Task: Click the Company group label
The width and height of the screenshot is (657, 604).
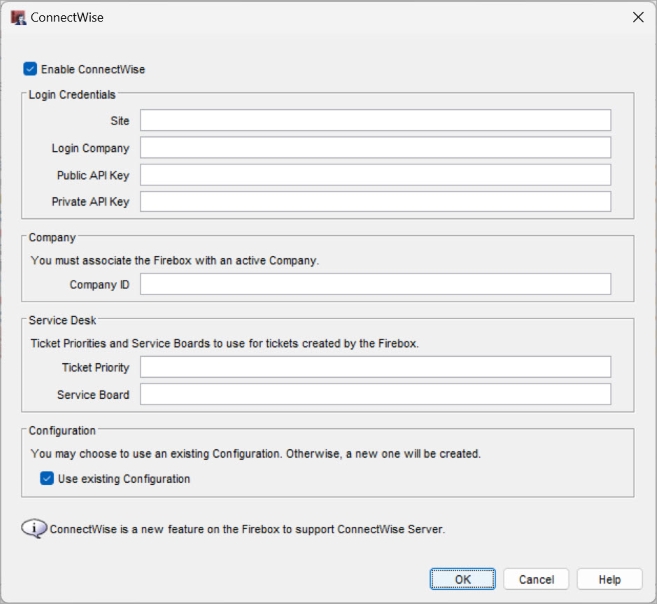Action: (x=52, y=237)
